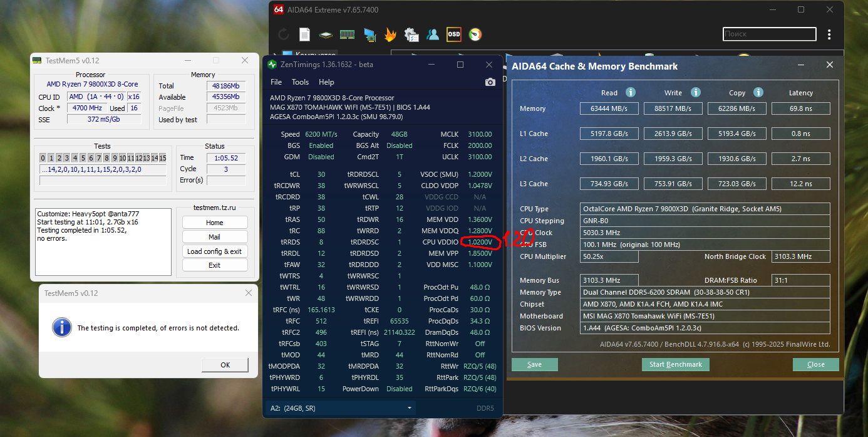Click the info icon next to Copy

[758, 92]
